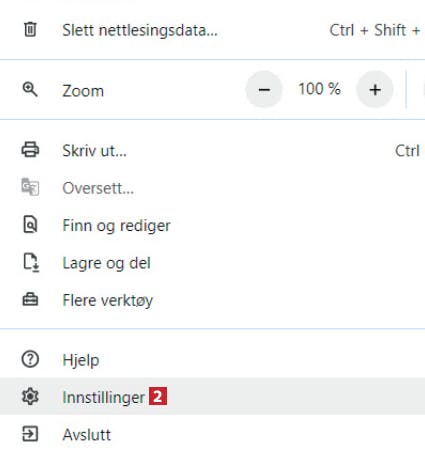Click the save page icon for Lagre og del
Image resolution: width=425 pixels, height=461 pixels.
click(x=31, y=263)
